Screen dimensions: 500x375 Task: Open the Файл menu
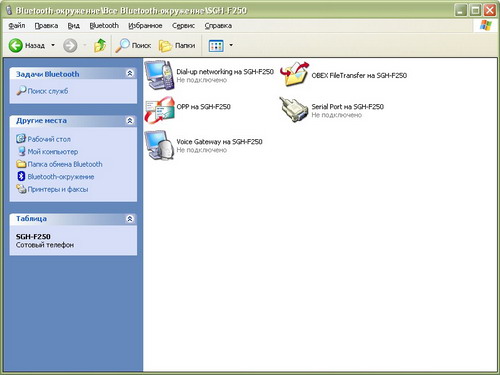point(17,26)
